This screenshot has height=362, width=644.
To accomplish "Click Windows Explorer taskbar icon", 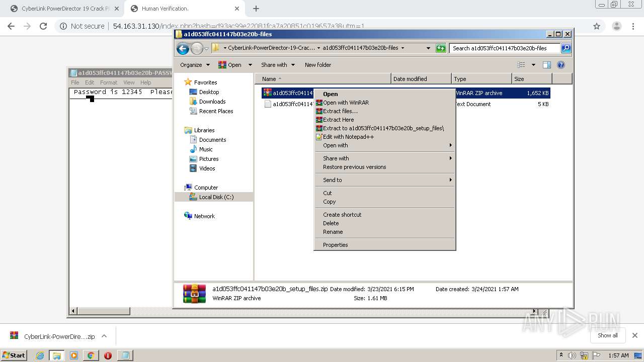I will pyautogui.click(x=57, y=355).
